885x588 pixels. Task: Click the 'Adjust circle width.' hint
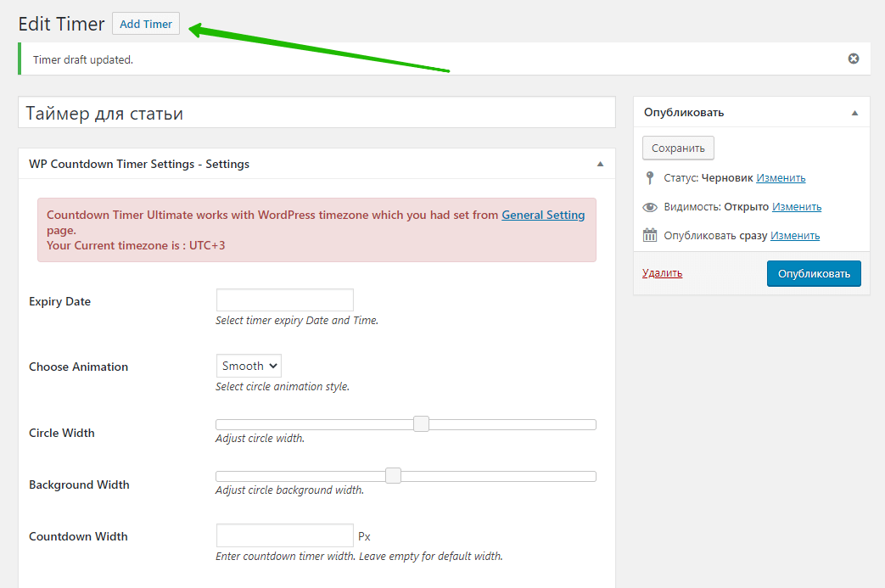(x=260, y=439)
